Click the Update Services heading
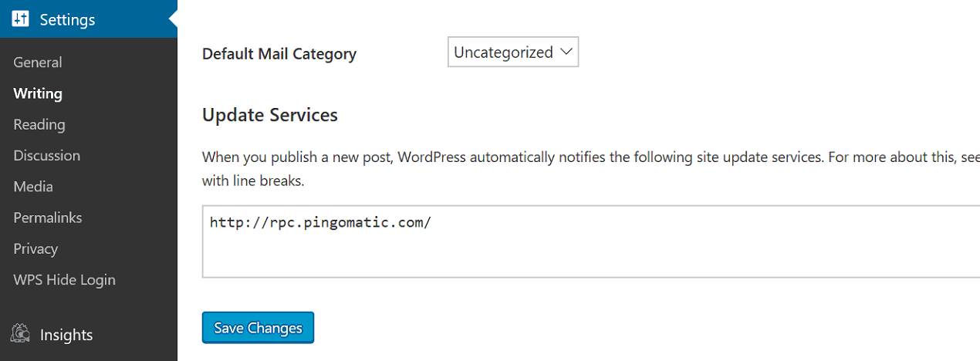Image resolution: width=980 pixels, height=361 pixels. pyautogui.click(x=270, y=115)
